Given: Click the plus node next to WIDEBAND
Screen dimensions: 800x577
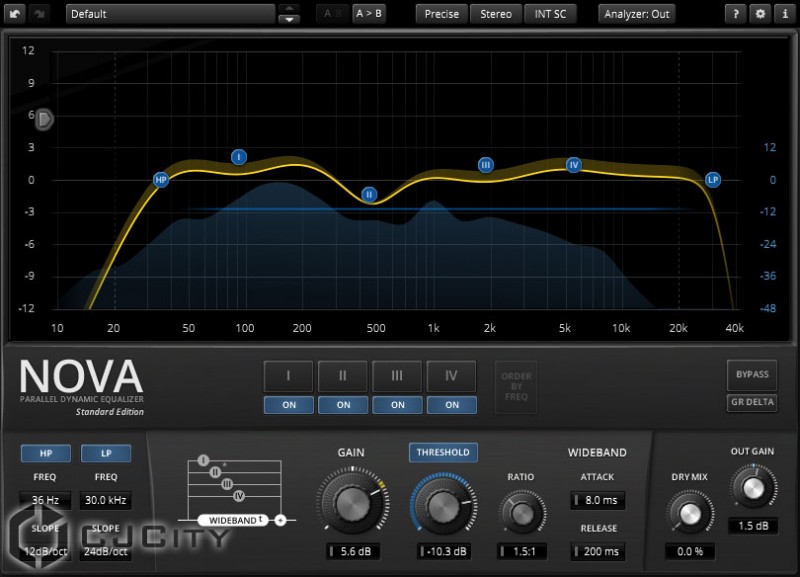Looking at the screenshot, I should click(280, 520).
